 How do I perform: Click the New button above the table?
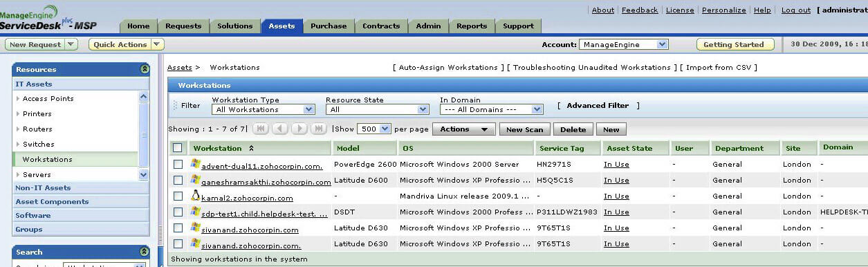[611, 129]
